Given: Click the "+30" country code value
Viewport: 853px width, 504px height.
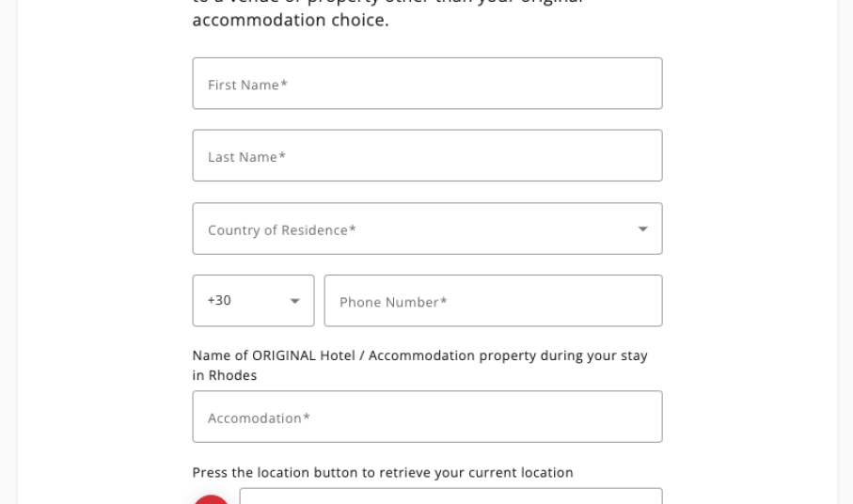Looking at the screenshot, I should (x=219, y=301).
